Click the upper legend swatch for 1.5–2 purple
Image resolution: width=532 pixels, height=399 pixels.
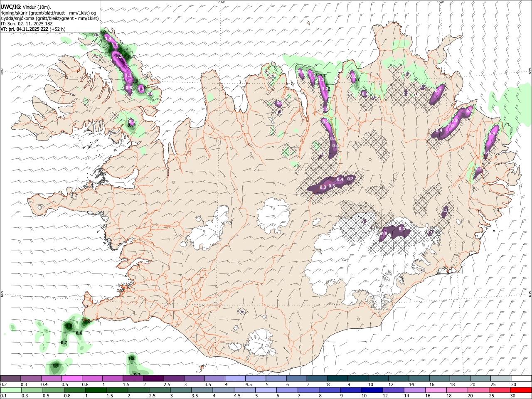pyautogui.click(x=133, y=379)
